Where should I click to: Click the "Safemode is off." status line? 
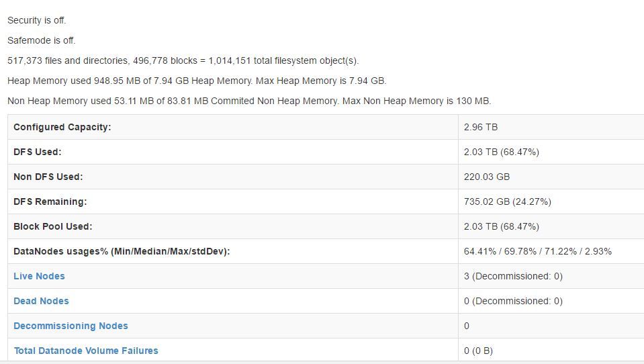42,40
